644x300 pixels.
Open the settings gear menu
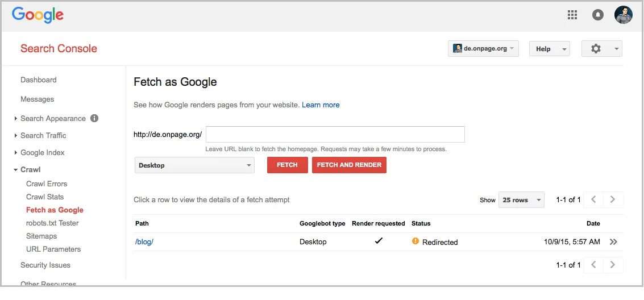[x=601, y=49]
